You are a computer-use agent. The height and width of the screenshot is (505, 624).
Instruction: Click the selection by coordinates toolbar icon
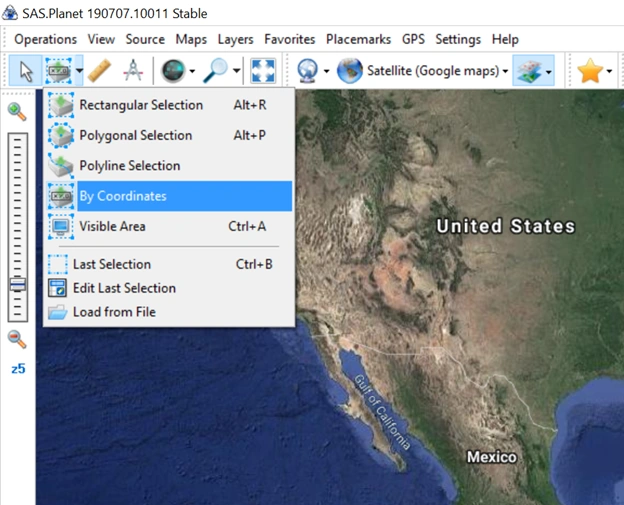(59, 71)
